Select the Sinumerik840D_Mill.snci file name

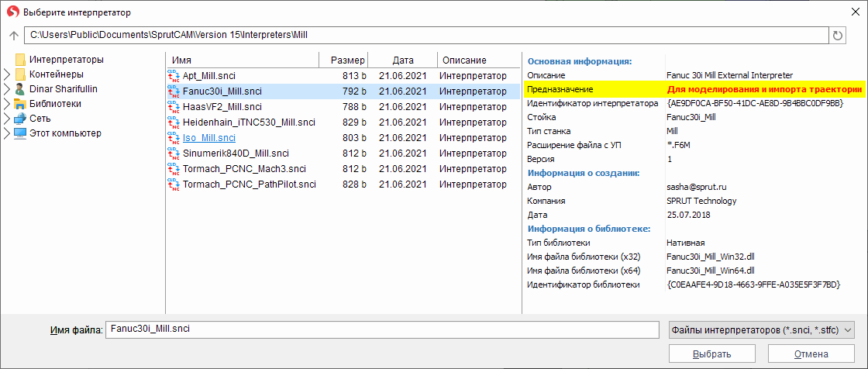[236, 153]
